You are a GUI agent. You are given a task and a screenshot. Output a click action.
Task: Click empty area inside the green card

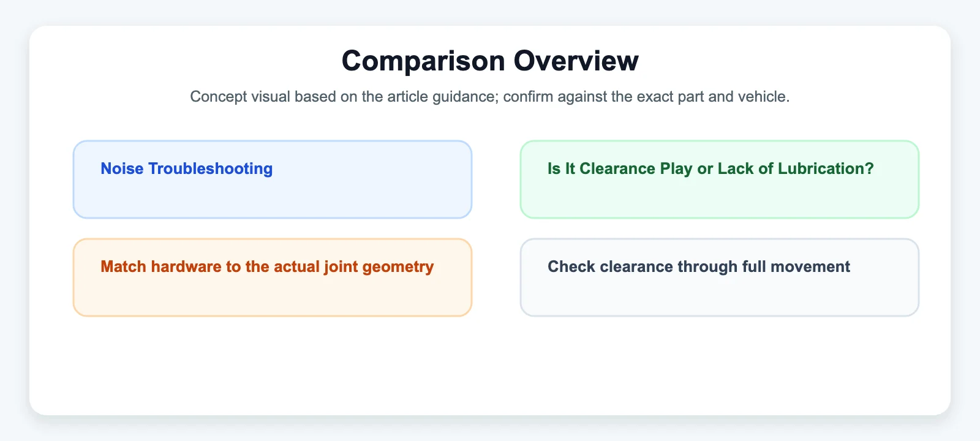pyautogui.click(x=720, y=199)
